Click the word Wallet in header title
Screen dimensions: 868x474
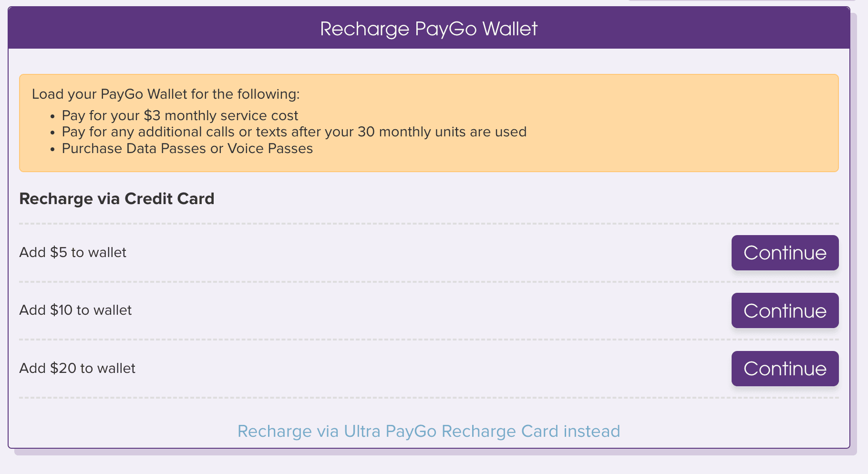pos(510,29)
